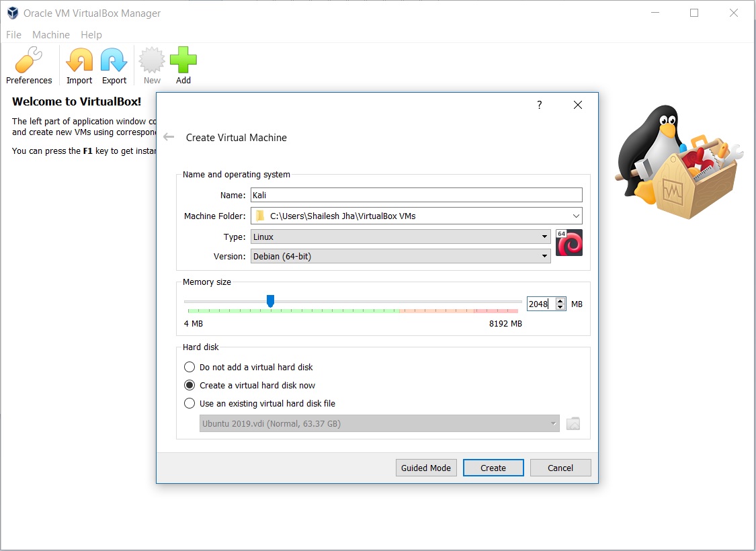Screen dimensions: 756x551
Task: Open the Type dropdown showing Linux
Action: click(x=401, y=237)
